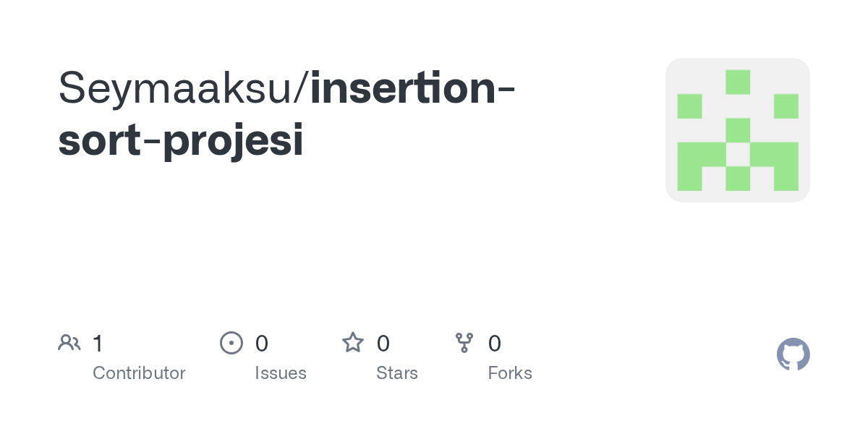Screen dimensions: 868x434
Task: Click the contributor count number 1
Action: (98, 343)
